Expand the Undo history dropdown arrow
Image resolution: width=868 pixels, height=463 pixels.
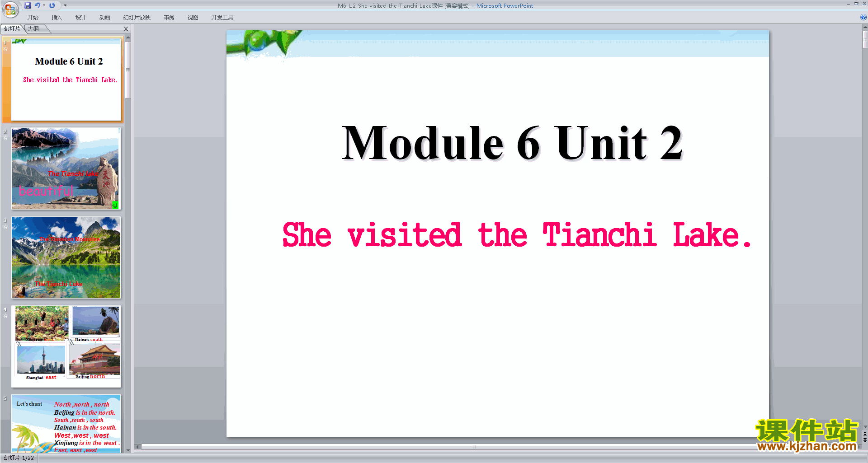point(44,5)
